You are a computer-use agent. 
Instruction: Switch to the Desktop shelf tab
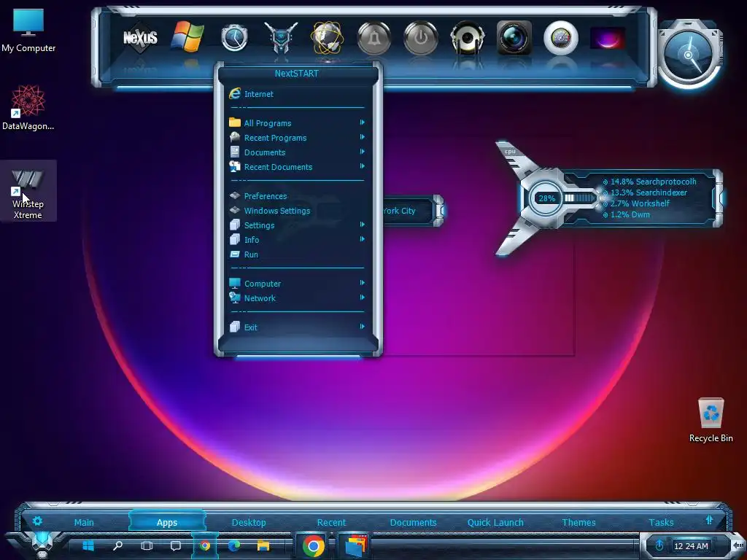tap(249, 522)
